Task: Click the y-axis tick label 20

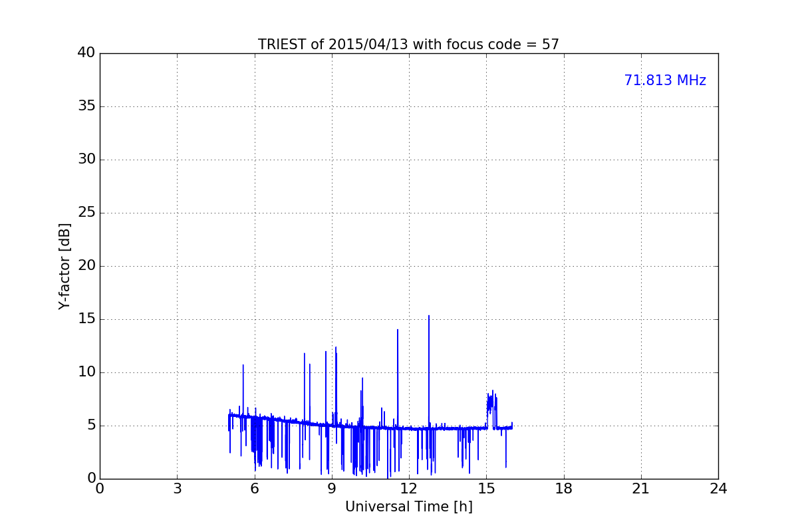Action: click(x=86, y=266)
